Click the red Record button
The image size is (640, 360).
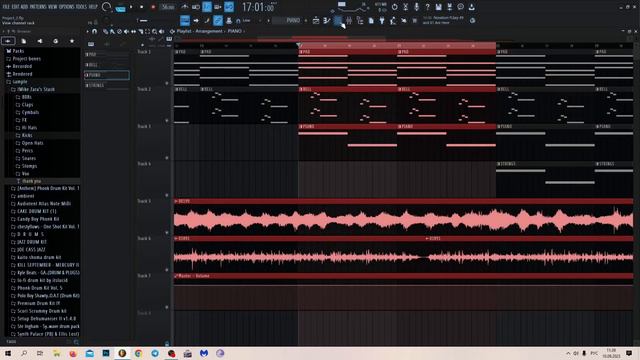[x=153, y=7]
